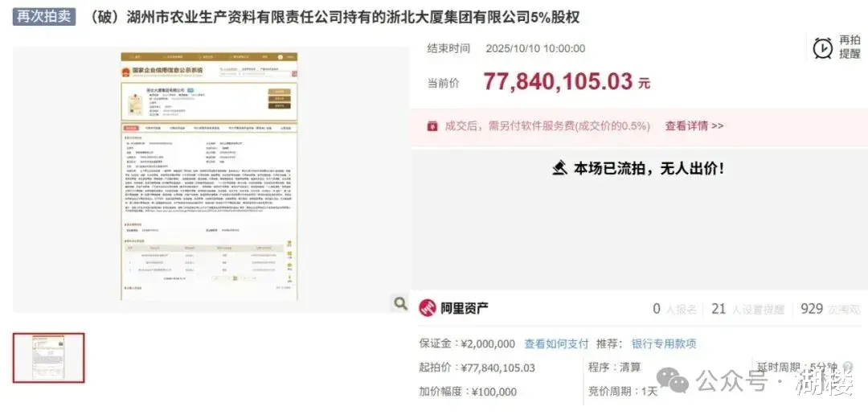Click the 阿里资产 round logo
Viewport: 868px width, 415px height.
(x=428, y=308)
